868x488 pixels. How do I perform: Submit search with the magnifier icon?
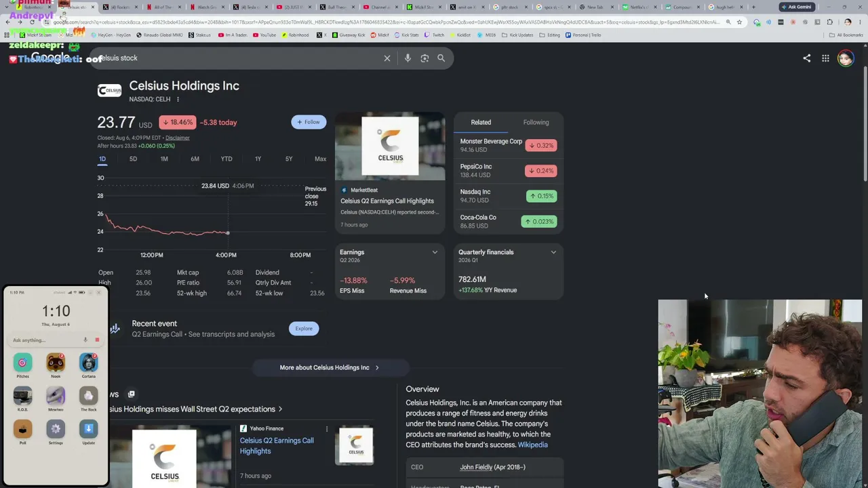(441, 58)
